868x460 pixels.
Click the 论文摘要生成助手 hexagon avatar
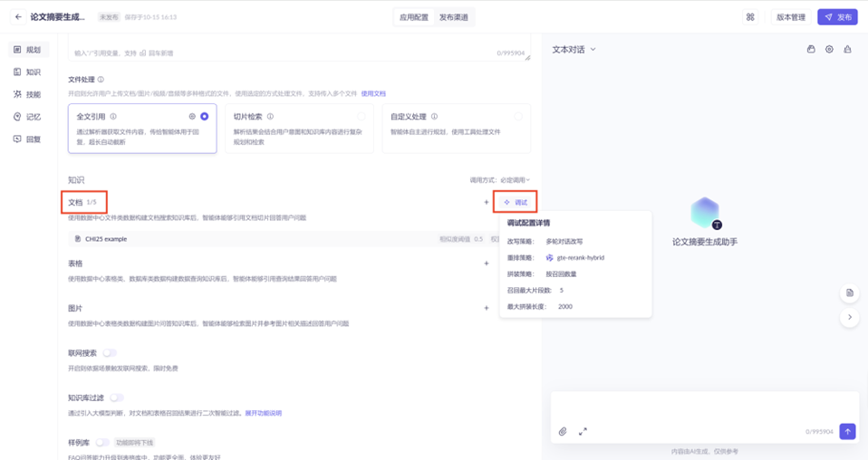coord(705,213)
